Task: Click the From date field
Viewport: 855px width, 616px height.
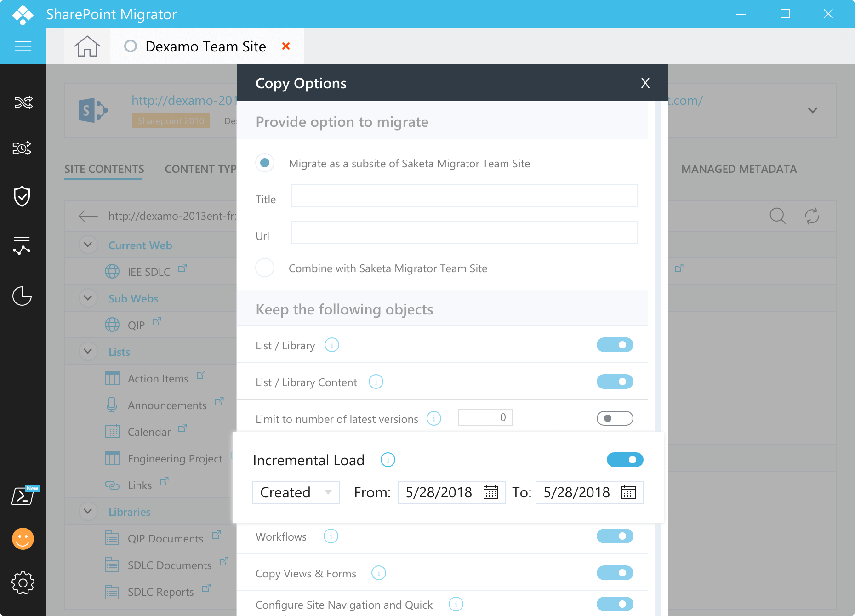Action: pyautogui.click(x=451, y=493)
